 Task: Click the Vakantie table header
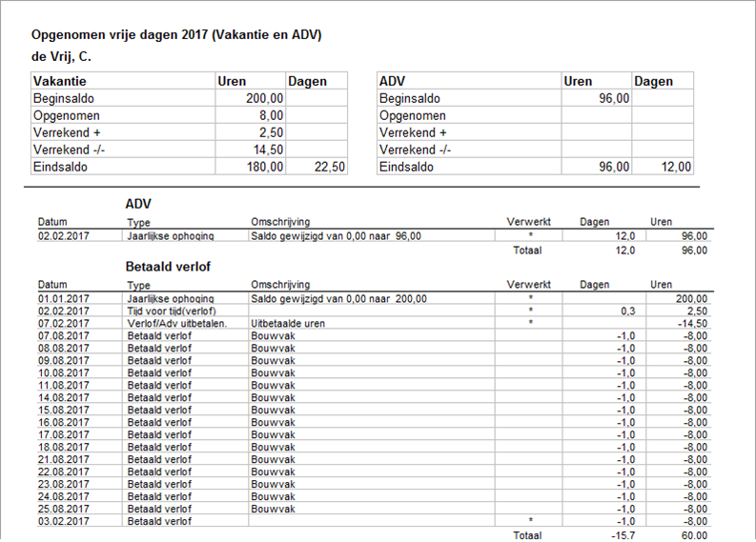click(60, 81)
